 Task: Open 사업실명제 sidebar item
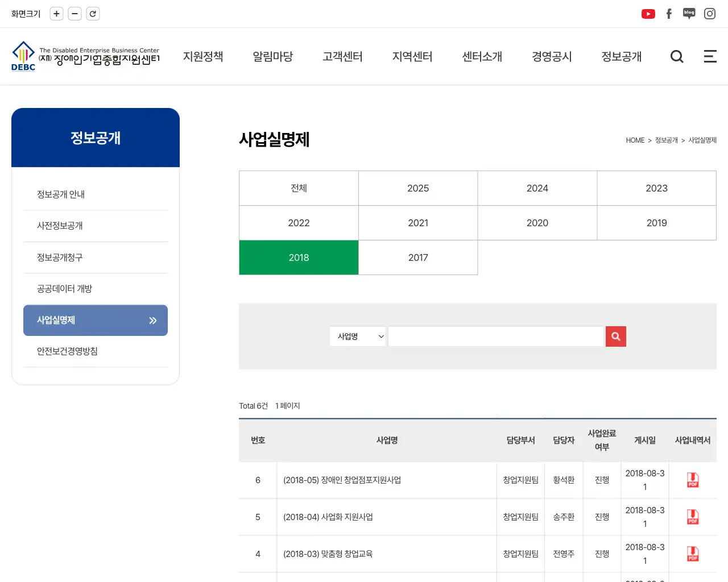pos(96,320)
